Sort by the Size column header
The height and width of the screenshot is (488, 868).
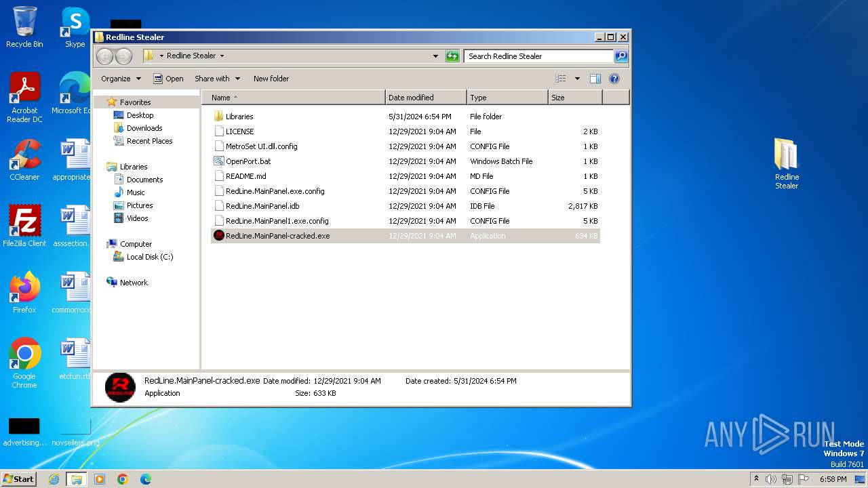pyautogui.click(x=575, y=98)
